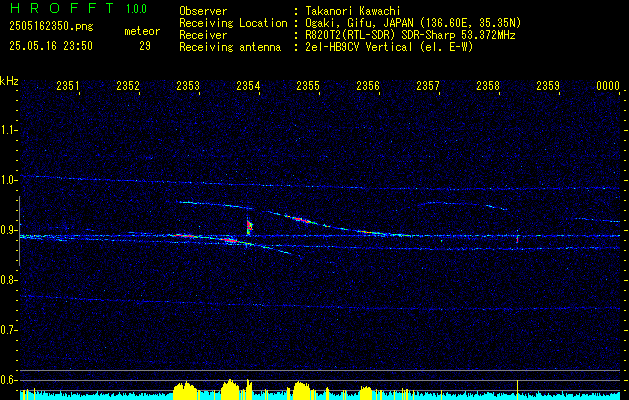This screenshot has width=629, height=400.
Task: Click the vertical meteor burst near 2354
Action: (x=249, y=227)
